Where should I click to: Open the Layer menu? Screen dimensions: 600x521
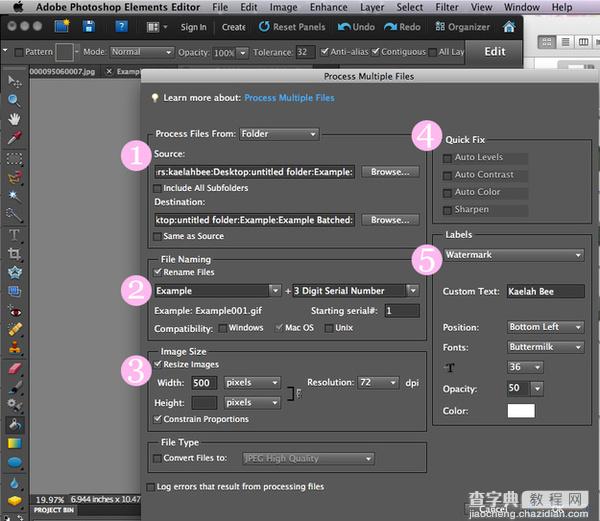click(x=372, y=7)
